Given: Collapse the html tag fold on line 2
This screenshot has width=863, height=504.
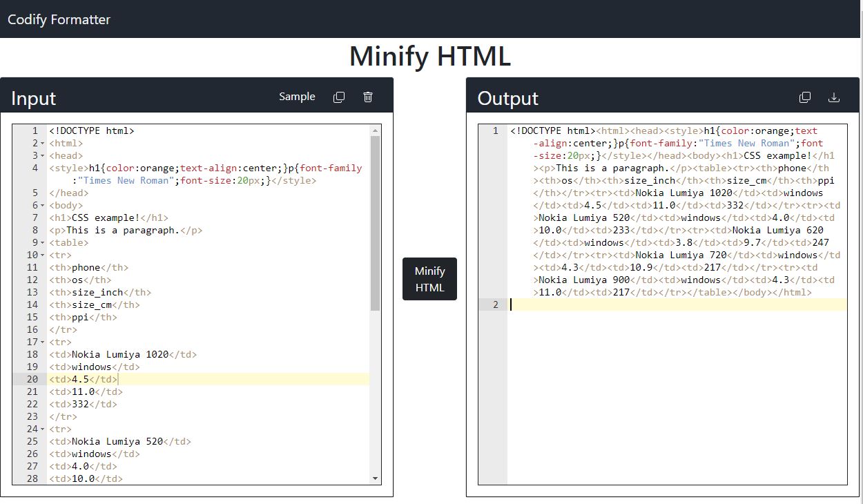Looking at the screenshot, I should point(43,144).
